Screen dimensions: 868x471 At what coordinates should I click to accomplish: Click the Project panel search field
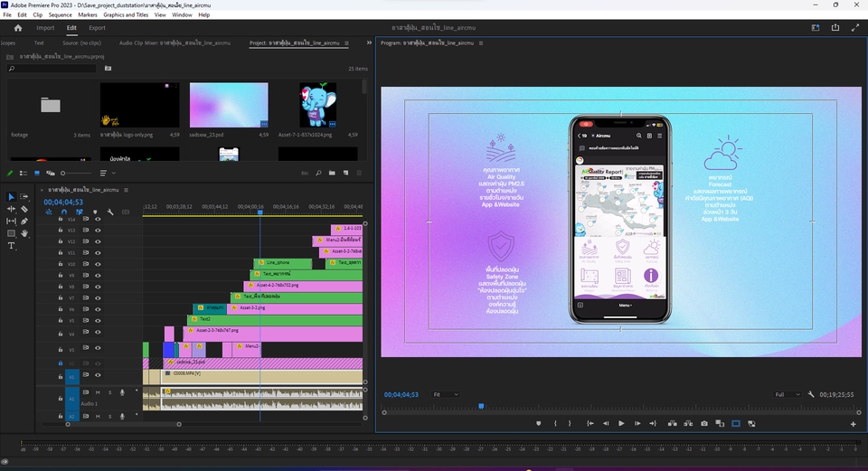(x=52, y=69)
